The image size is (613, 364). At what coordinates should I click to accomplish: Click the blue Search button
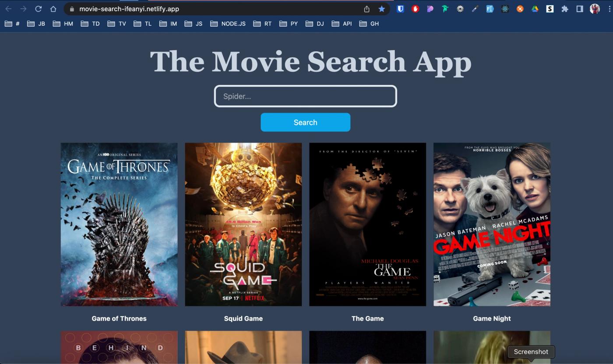(x=306, y=122)
